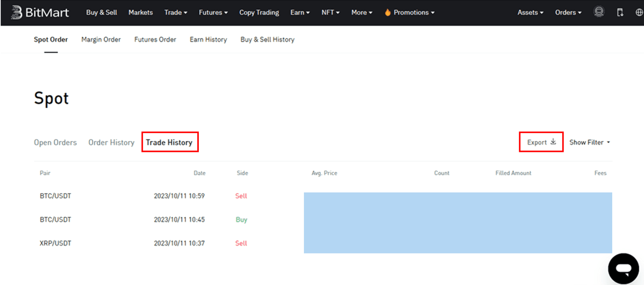
Task: Select the Open Orders tab
Action: click(55, 142)
